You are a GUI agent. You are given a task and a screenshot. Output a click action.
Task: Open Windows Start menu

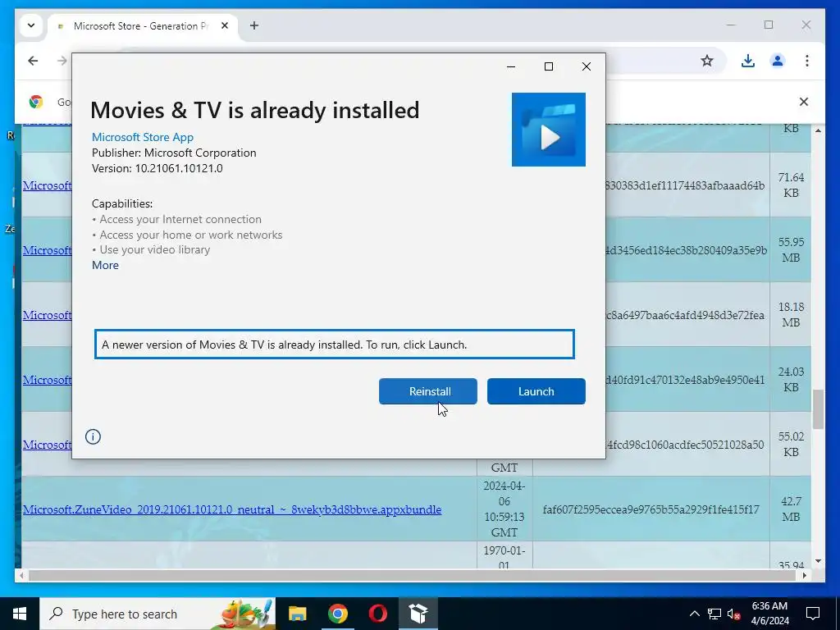click(x=20, y=614)
